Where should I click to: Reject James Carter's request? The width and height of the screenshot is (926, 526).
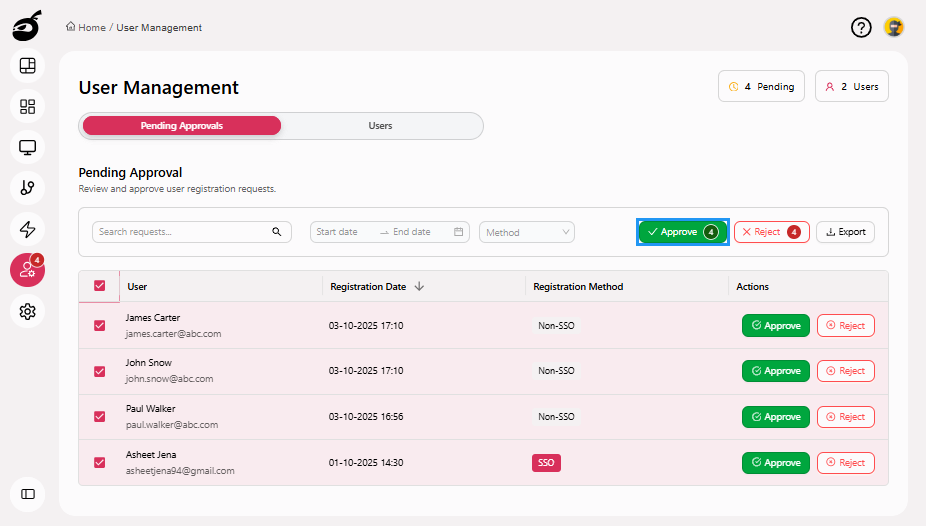(846, 325)
